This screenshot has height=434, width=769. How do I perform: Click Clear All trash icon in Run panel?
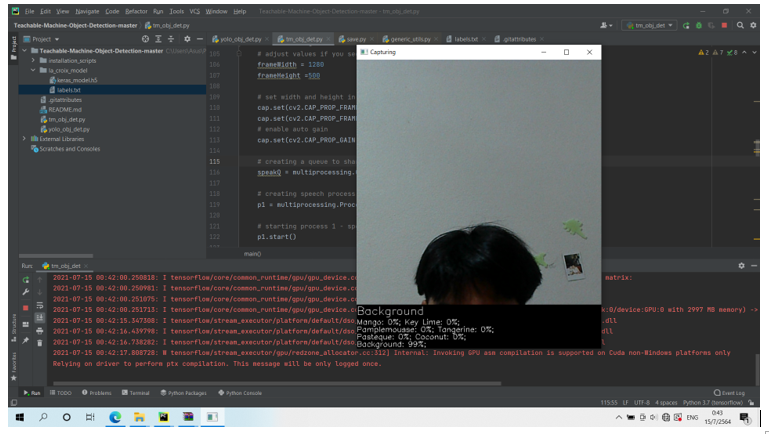40,343
